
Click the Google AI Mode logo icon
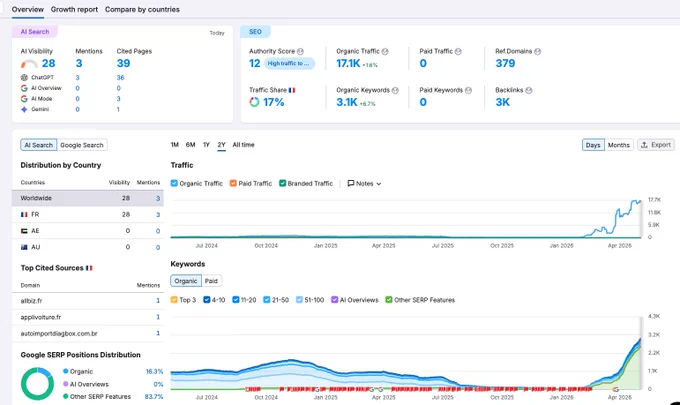[24, 98]
